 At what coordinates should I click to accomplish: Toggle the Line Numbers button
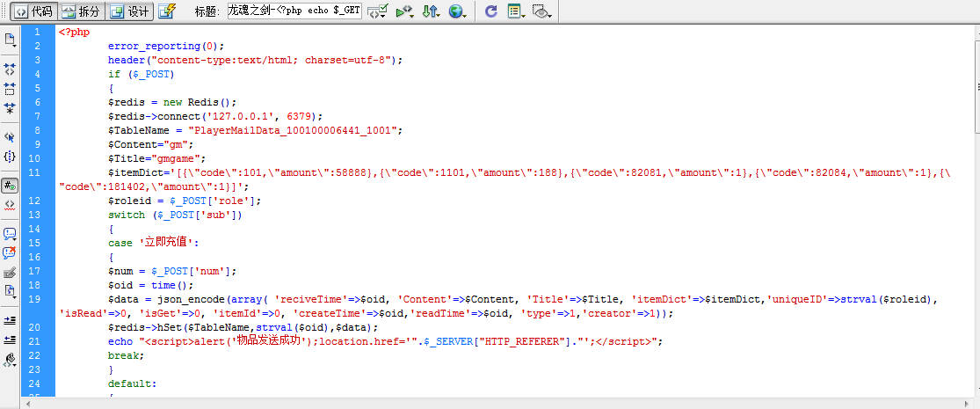tap(10, 186)
